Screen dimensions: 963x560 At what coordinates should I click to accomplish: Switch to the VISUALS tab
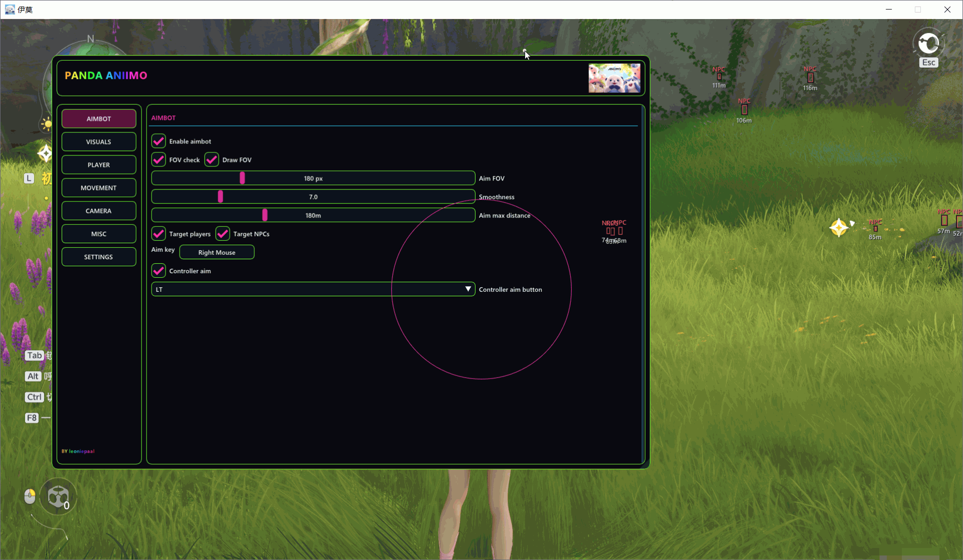point(99,142)
